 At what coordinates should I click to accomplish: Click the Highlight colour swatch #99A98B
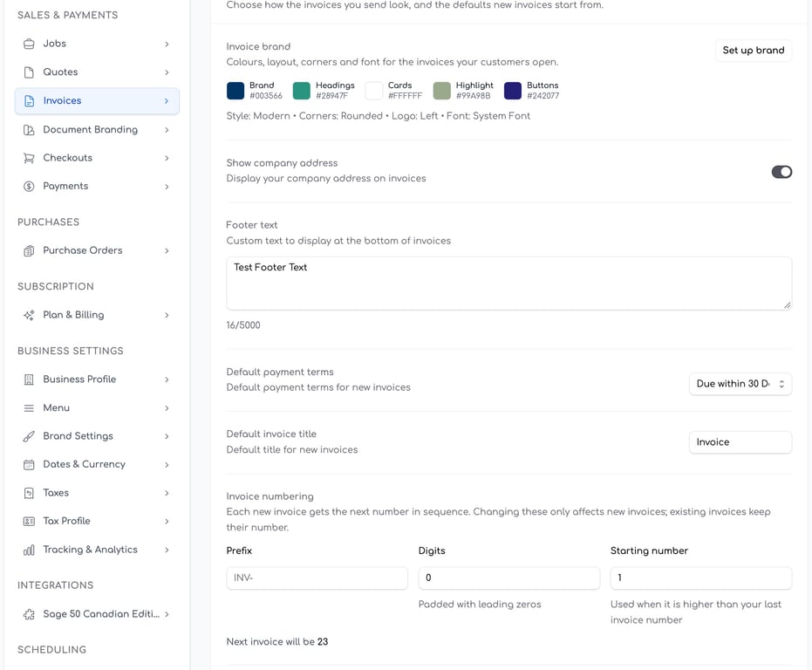pos(441,90)
